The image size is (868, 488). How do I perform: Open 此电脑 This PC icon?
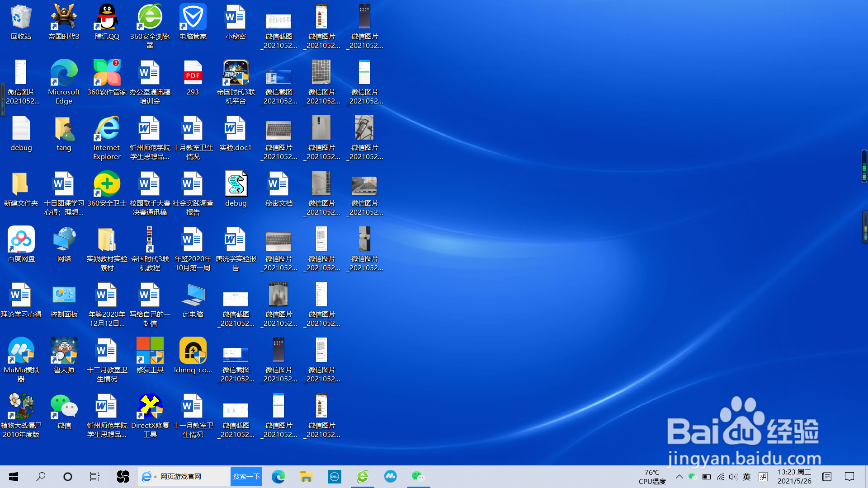click(x=193, y=300)
